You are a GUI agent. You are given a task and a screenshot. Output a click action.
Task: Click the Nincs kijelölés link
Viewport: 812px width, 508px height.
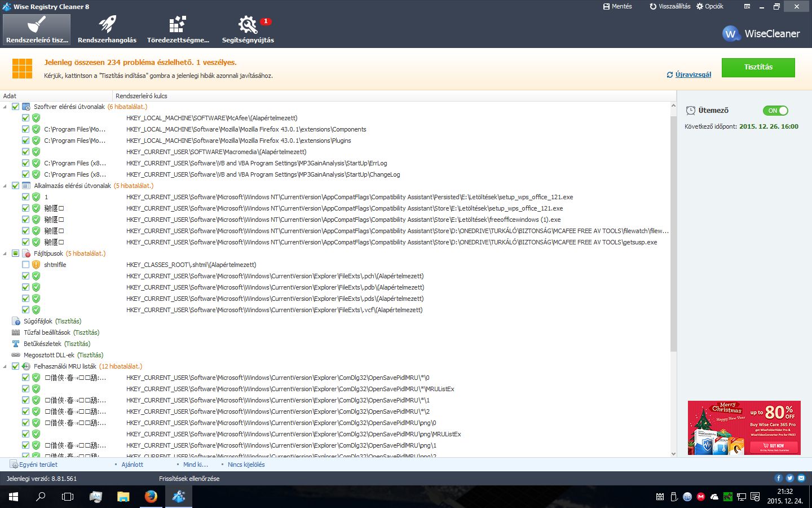click(x=246, y=465)
